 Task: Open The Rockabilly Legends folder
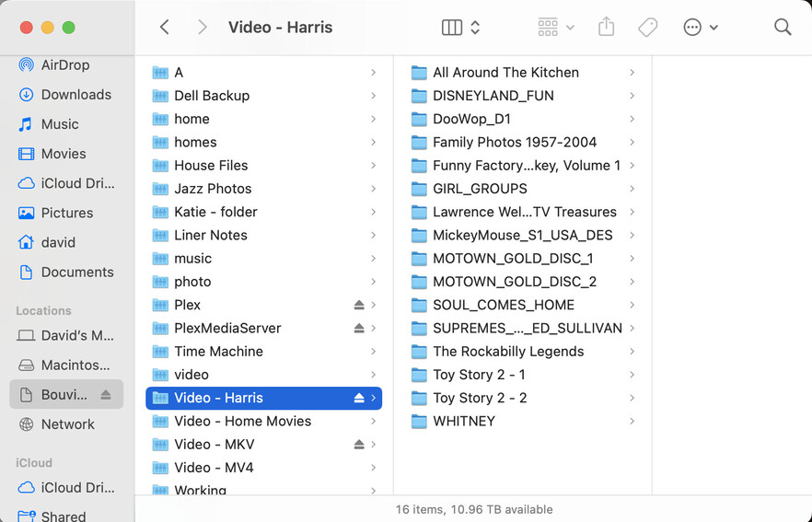point(523,351)
